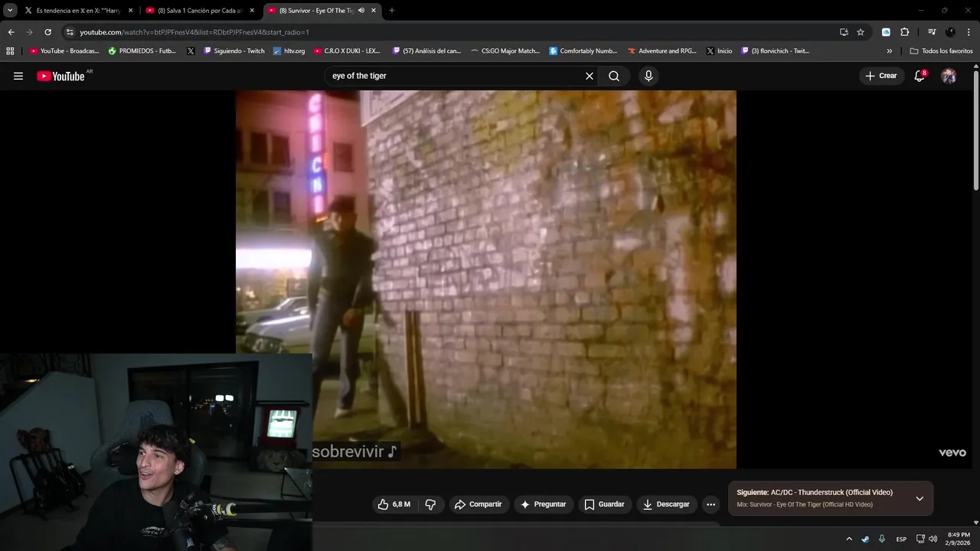Image resolution: width=980 pixels, height=551 pixels.
Task: Open 'Siguiendo - Twitch' bookmark
Action: pyautogui.click(x=234, y=51)
